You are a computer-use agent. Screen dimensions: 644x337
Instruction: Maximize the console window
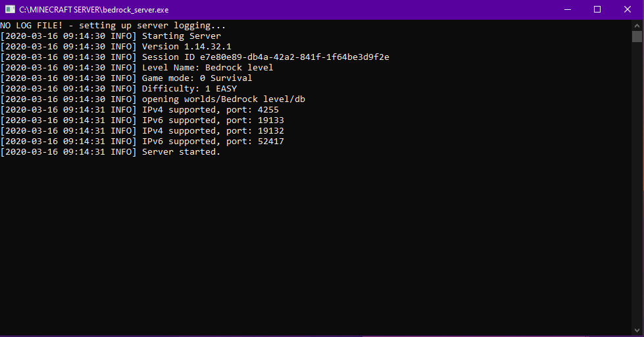597,9
